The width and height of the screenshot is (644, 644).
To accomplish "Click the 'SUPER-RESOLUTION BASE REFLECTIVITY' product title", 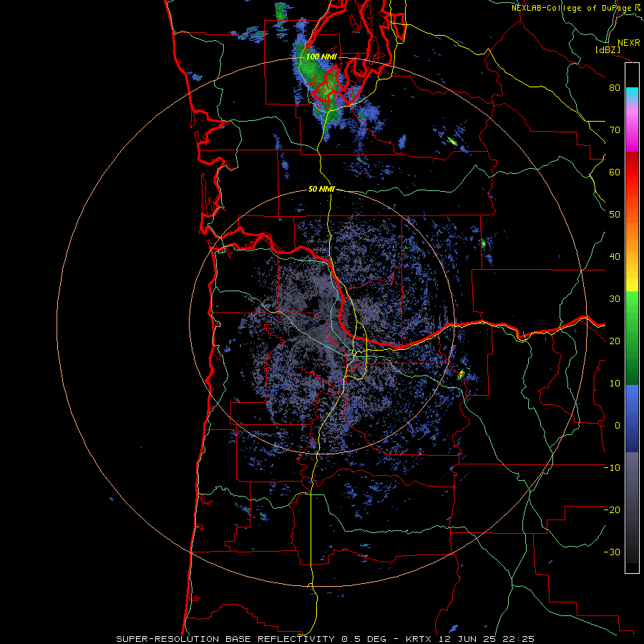I will [x=225, y=639].
